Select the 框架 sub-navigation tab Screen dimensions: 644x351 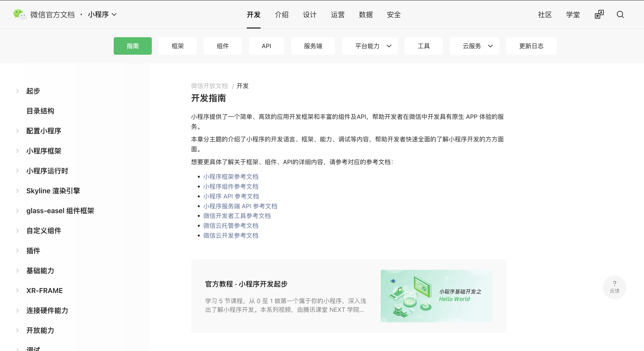coord(177,46)
